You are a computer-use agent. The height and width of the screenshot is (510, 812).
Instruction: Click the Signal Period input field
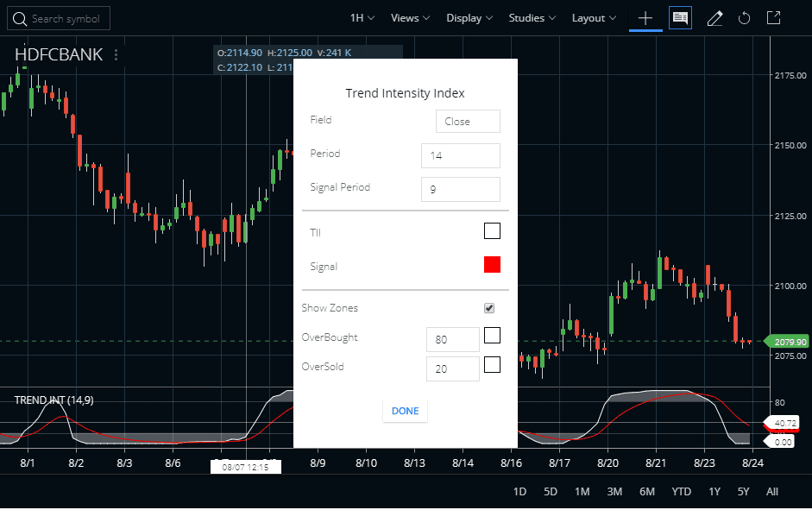(x=460, y=189)
